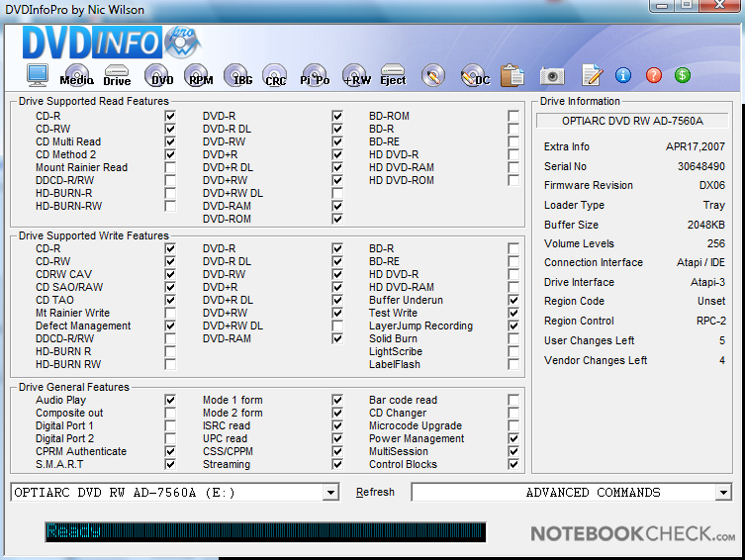Click the Ready progress bar
Image resolution: width=745 pixels, height=560 pixels.
pyautogui.click(x=265, y=532)
